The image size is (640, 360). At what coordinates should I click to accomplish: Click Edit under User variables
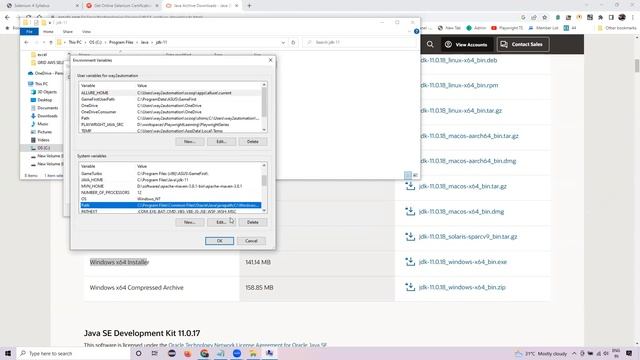221,142
